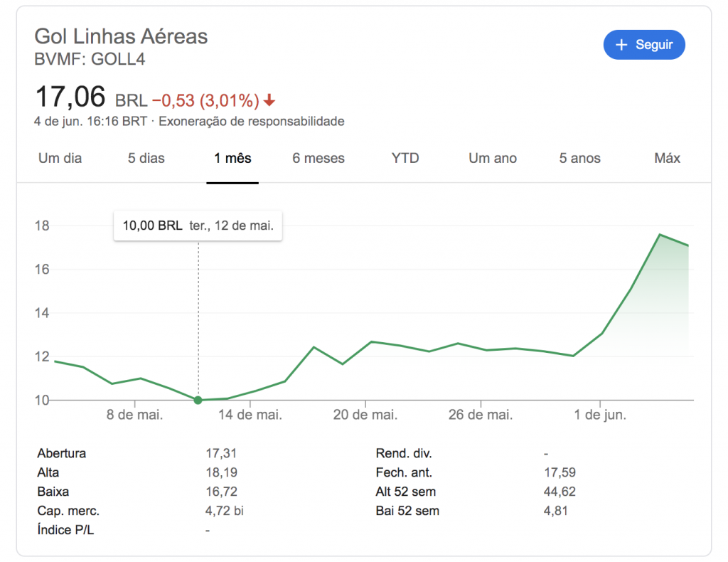The height and width of the screenshot is (562, 728).
Task: Open the Máx chart range
Action: [667, 159]
